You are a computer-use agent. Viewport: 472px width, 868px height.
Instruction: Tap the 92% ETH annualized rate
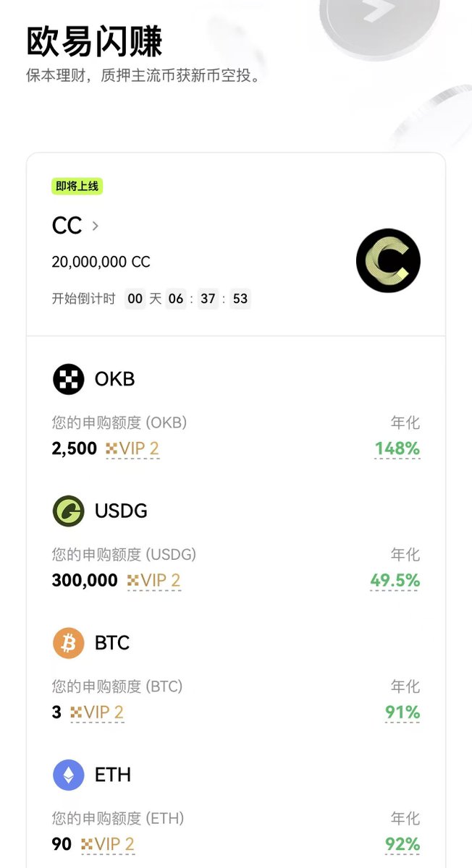pos(402,844)
